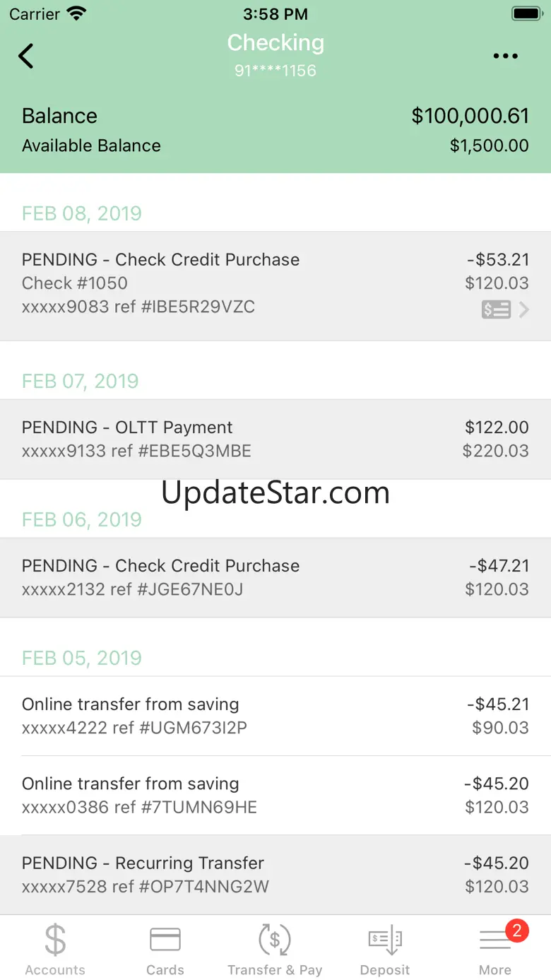
Task: Tap the Deposit check icon
Action: [385, 940]
